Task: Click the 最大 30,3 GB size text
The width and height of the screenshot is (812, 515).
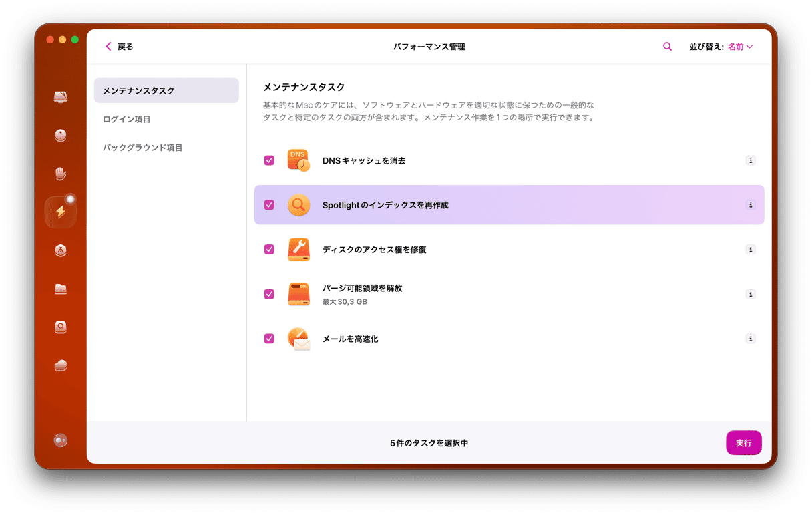Action: 345,302
